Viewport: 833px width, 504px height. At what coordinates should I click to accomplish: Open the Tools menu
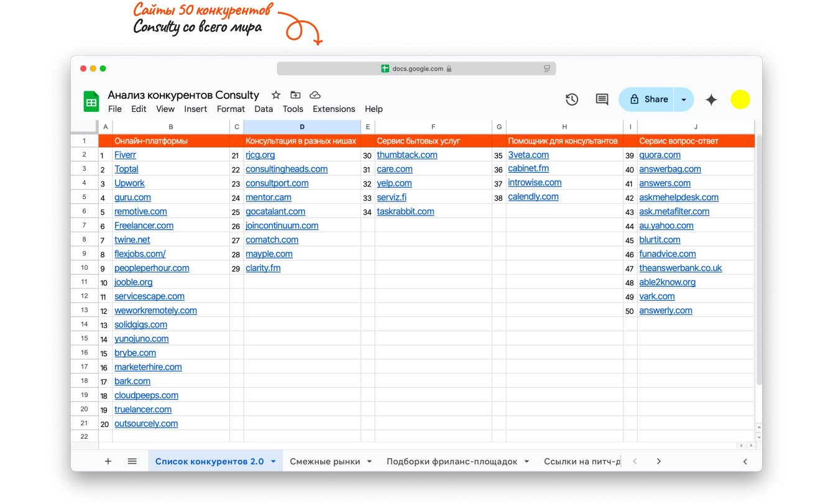pos(293,109)
